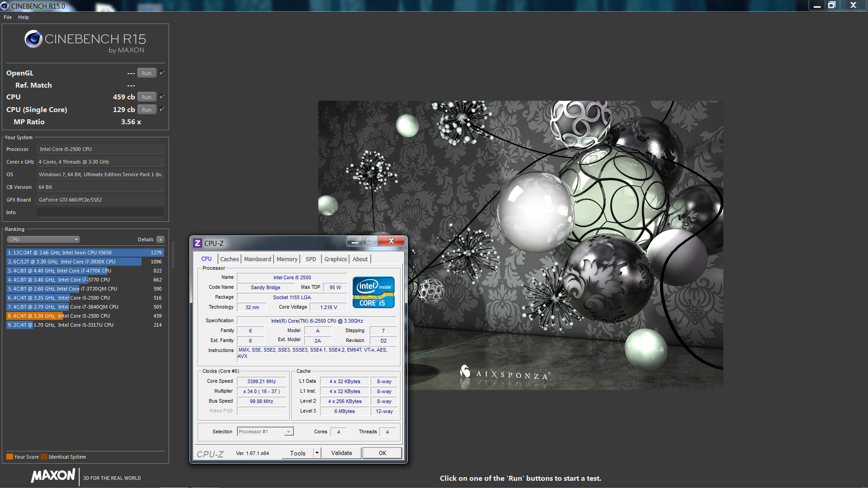
Task: Switch to the Graphics tab in CPU-Z
Action: point(335,259)
